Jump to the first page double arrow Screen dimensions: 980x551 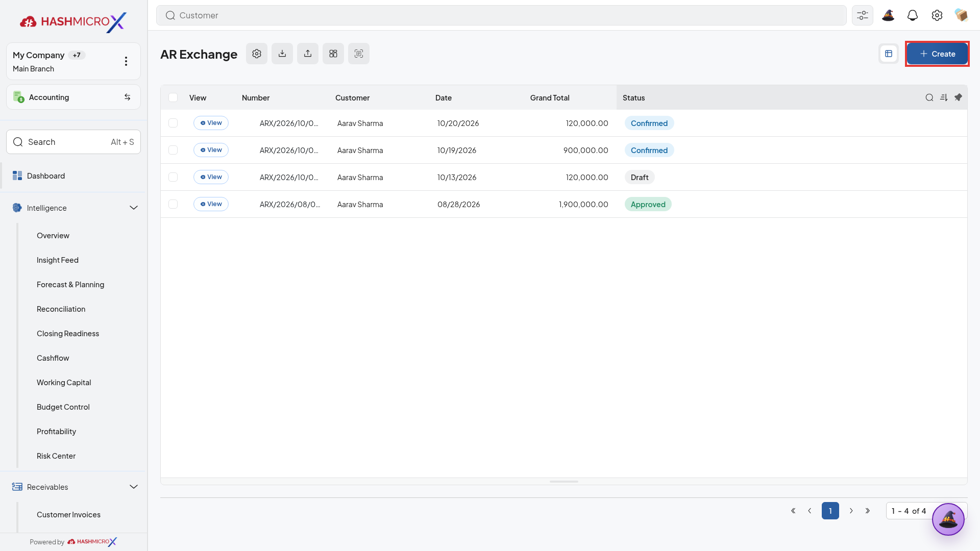793,511
